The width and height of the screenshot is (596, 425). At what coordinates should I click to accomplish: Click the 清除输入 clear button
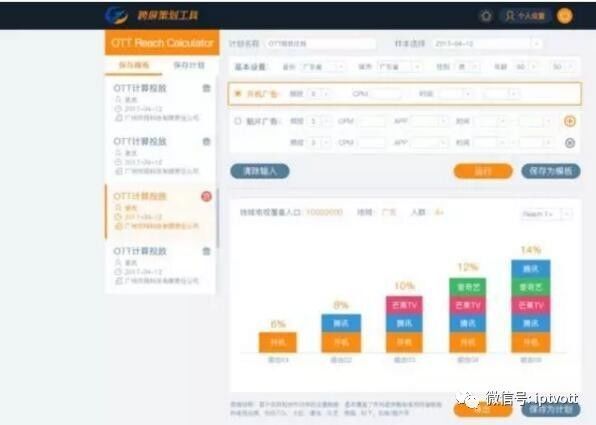point(260,171)
